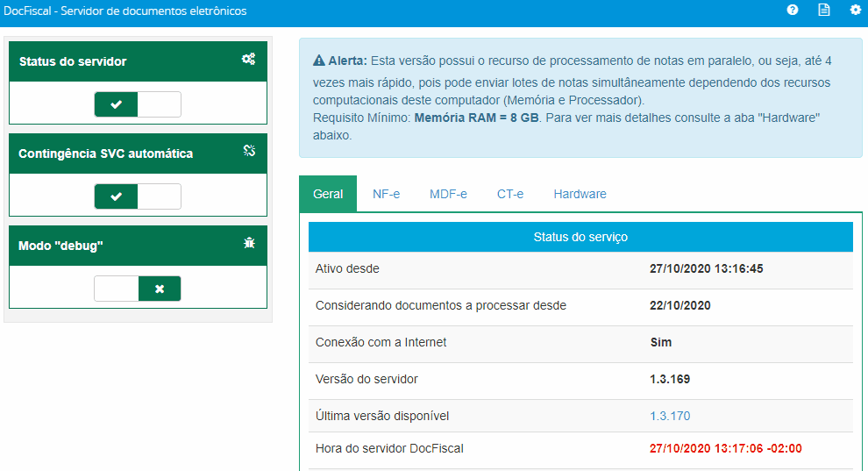Screen dimensions: 868x471
Task: Open the help question-mark icon
Action: 793,10
